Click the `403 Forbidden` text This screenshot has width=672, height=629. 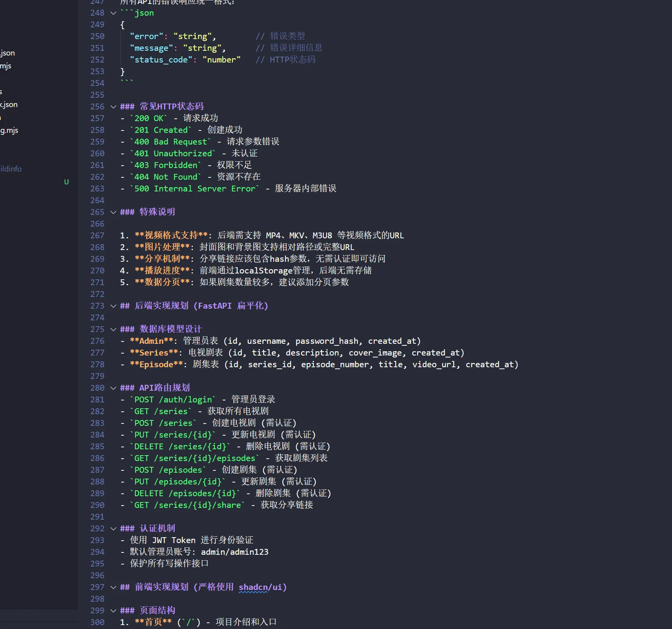pyautogui.click(x=166, y=165)
